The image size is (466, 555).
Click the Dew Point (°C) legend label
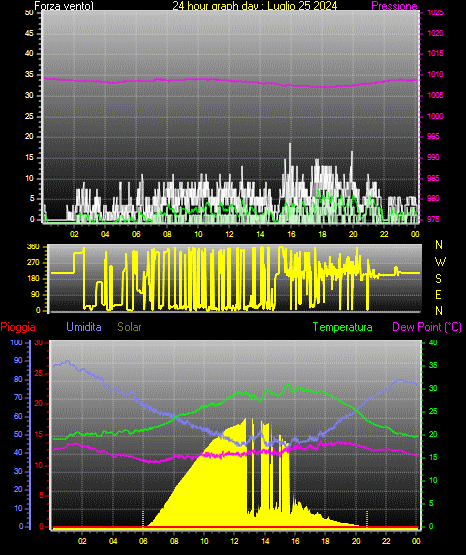tap(427, 327)
